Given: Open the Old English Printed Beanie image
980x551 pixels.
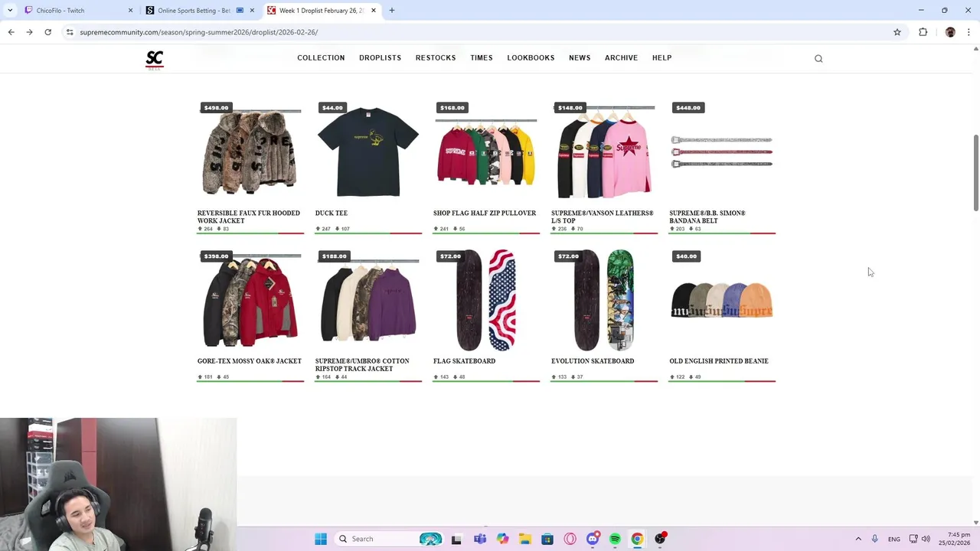Looking at the screenshot, I should tap(722, 299).
